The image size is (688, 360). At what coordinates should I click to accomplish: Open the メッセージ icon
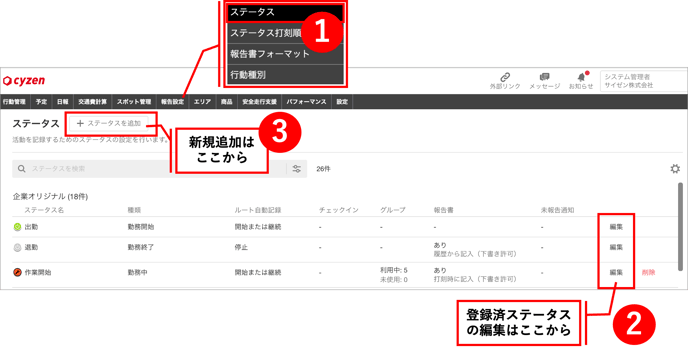[x=545, y=77]
